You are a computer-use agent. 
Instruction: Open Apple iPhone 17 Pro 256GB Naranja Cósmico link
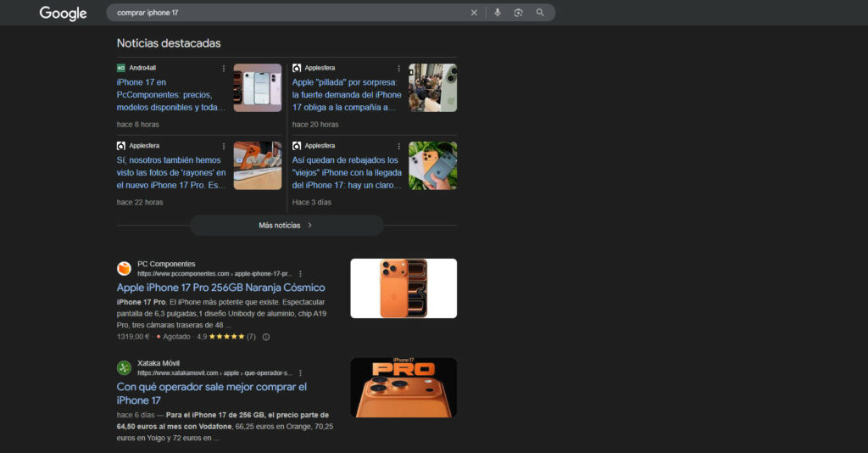point(220,288)
